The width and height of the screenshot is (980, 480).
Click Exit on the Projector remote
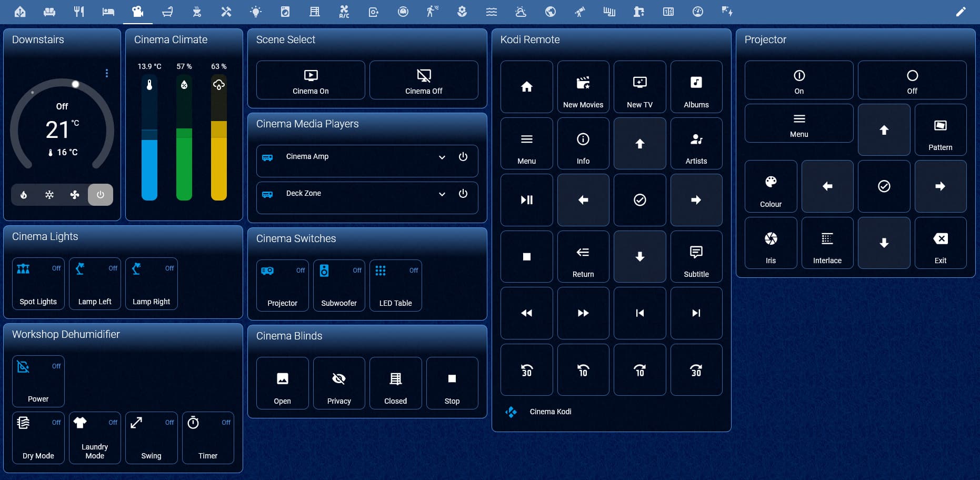941,243
